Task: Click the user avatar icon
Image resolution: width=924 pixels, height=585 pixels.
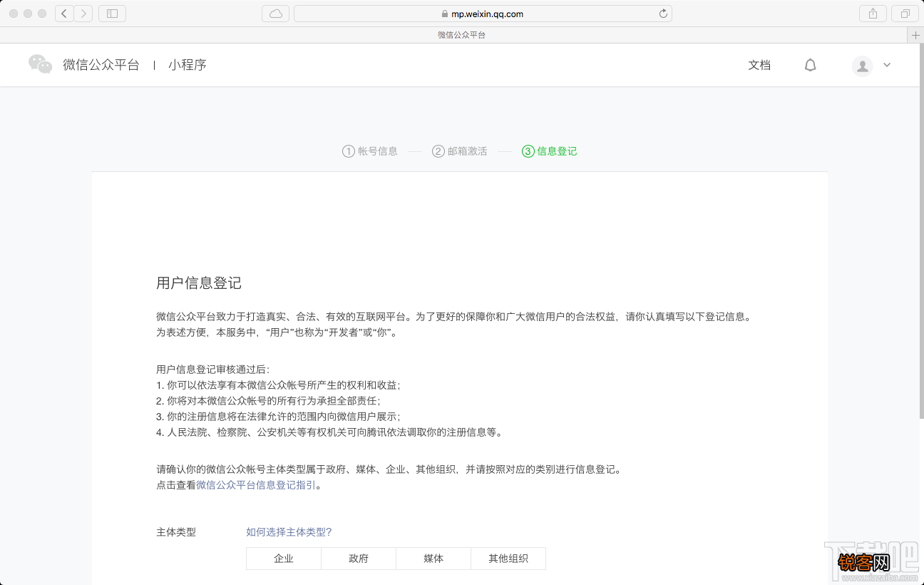Action: tap(863, 66)
